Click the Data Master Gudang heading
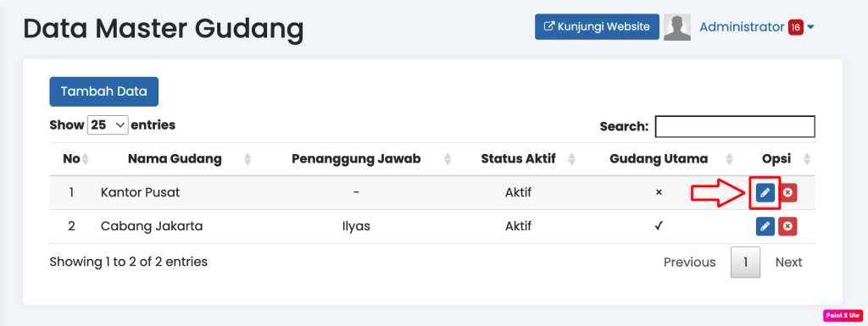 [164, 30]
